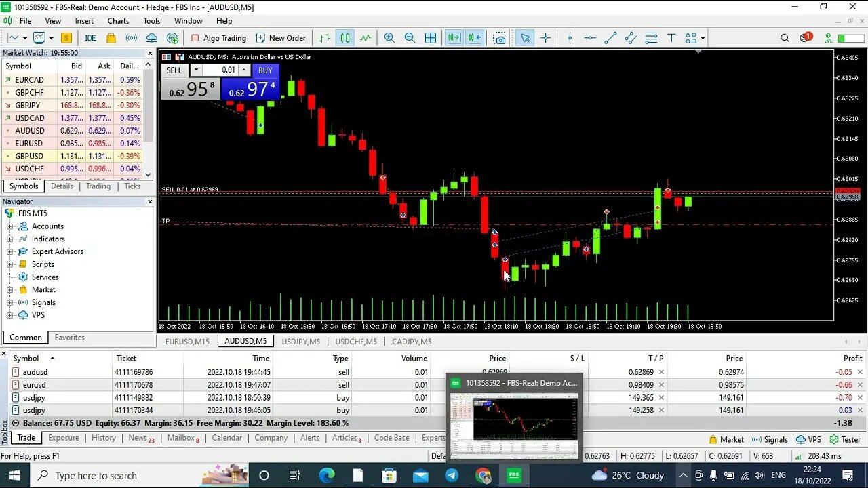The height and width of the screenshot is (488, 868).
Task: Select the Fibonacci retracement tool
Action: pos(651,38)
